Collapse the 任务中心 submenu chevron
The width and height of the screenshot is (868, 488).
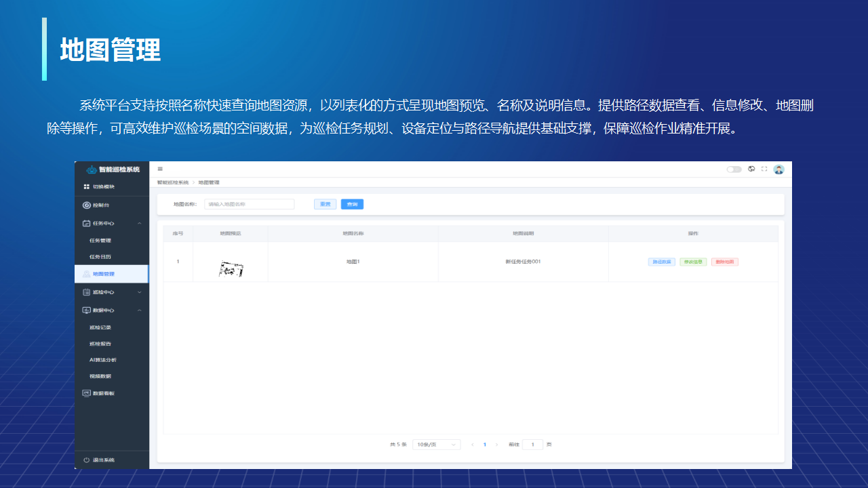click(x=139, y=223)
